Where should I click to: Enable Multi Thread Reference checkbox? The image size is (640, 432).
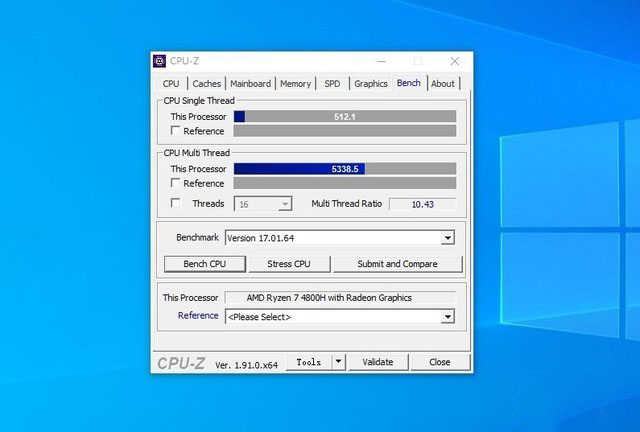coord(176,183)
